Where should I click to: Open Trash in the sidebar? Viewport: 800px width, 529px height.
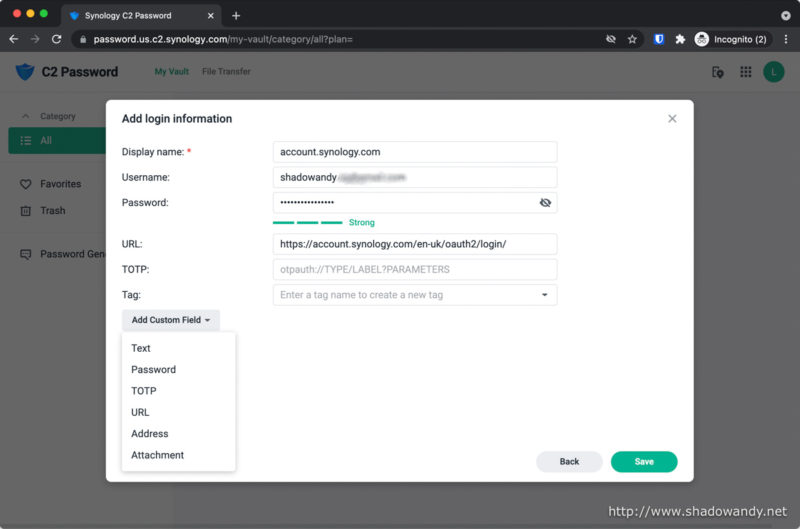53,211
